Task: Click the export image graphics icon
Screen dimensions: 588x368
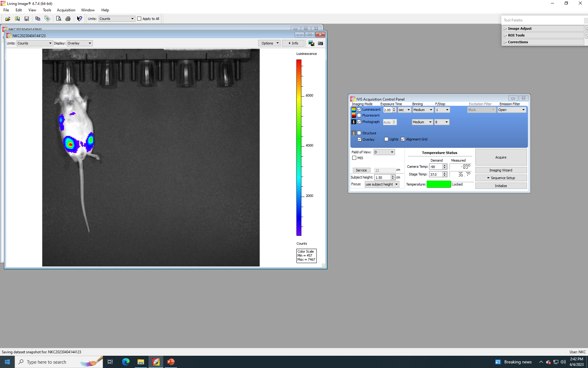Action: [x=311, y=43]
